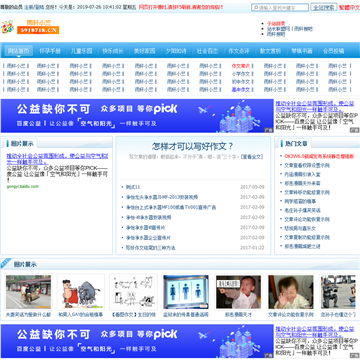Open the restroom sign thumbnail
This screenshot has width=360, height=360.
coord(186,292)
